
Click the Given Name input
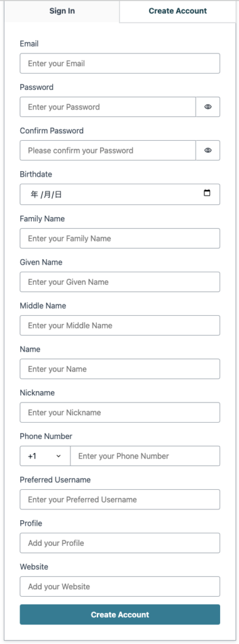[x=120, y=282]
